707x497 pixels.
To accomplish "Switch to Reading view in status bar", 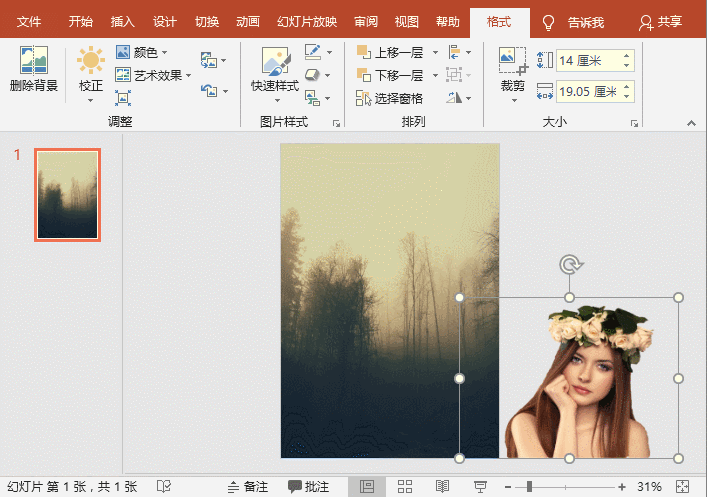I will tap(442, 486).
